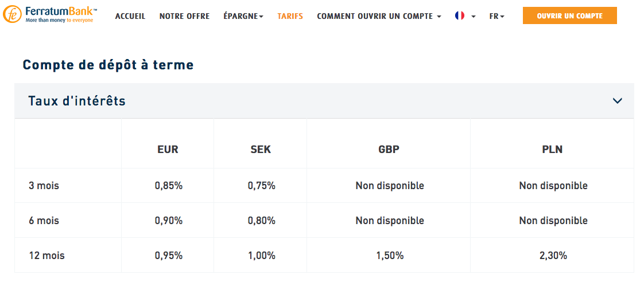Select the 12 mois row label
The height and width of the screenshot is (286, 644).
tap(46, 256)
